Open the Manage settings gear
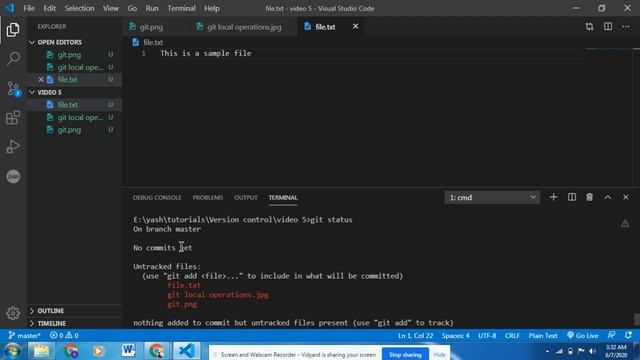 point(13,313)
